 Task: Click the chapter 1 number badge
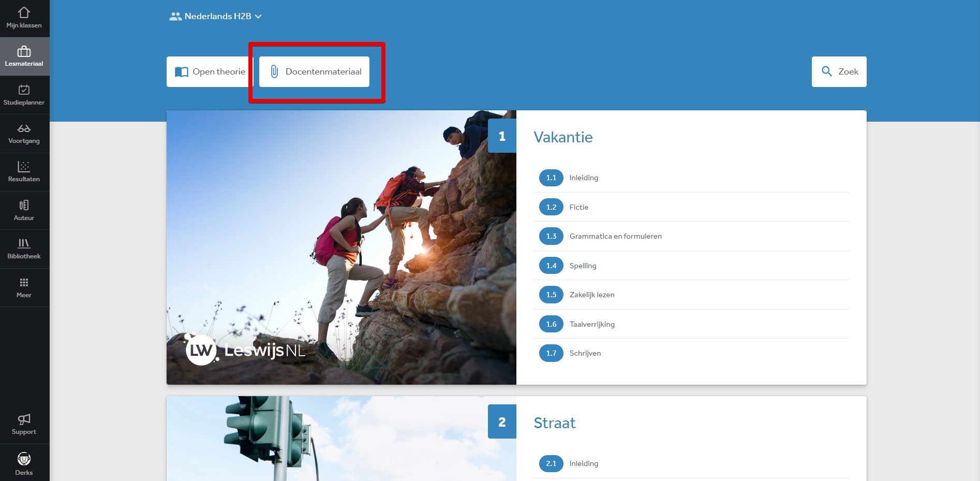tap(502, 136)
